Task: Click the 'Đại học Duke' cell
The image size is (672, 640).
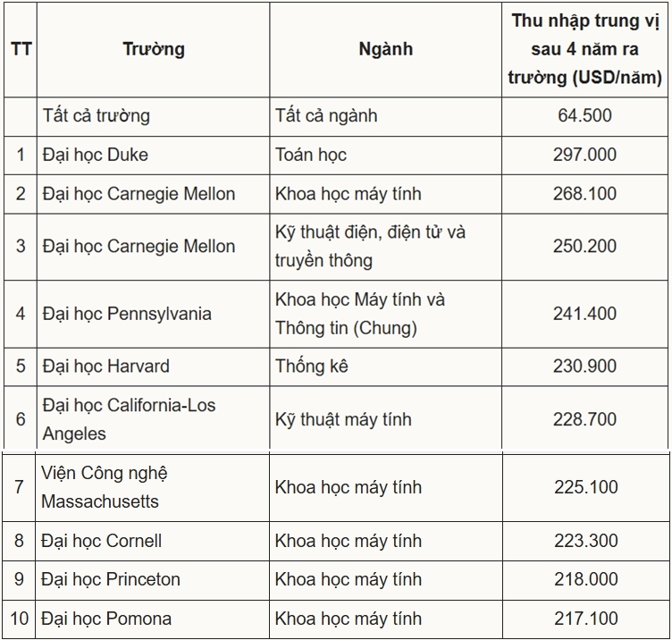Action: coord(154,156)
